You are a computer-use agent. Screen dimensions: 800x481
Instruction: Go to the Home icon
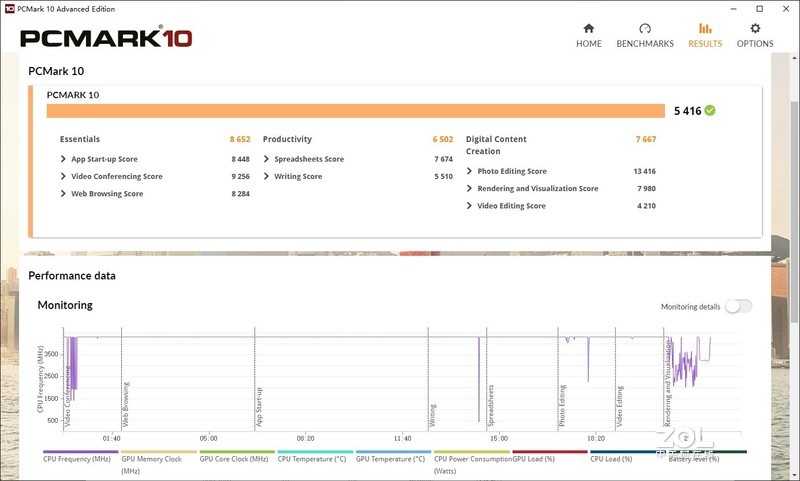(x=589, y=28)
